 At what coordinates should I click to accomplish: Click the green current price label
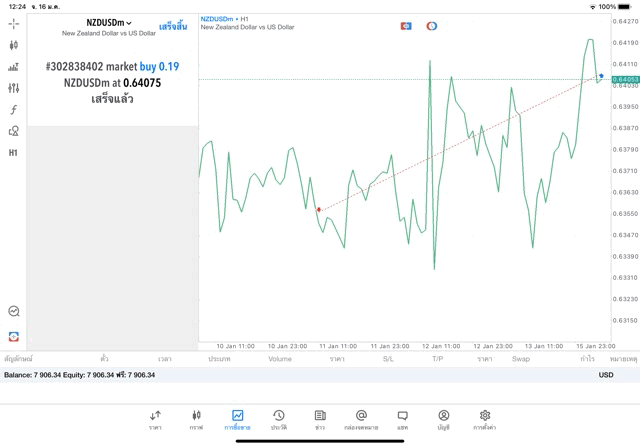[625, 80]
